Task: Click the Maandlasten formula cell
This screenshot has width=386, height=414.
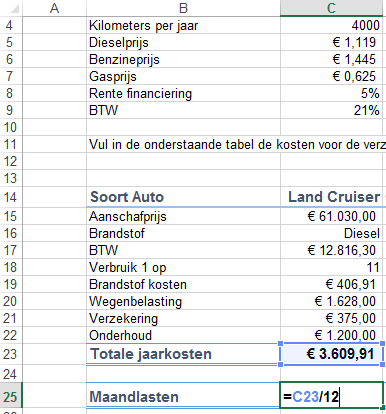Action: click(331, 397)
